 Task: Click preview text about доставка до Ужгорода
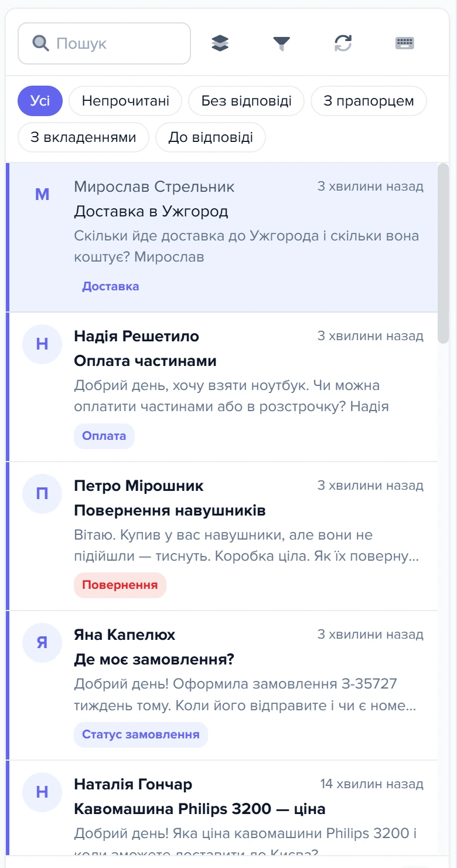coord(247,246)
